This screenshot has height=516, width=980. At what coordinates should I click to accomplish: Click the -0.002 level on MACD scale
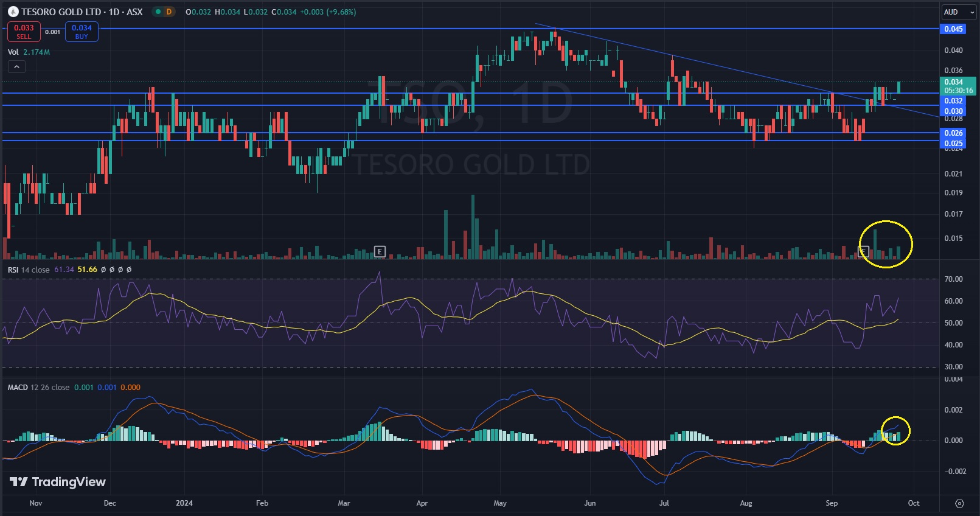[954, 472]
